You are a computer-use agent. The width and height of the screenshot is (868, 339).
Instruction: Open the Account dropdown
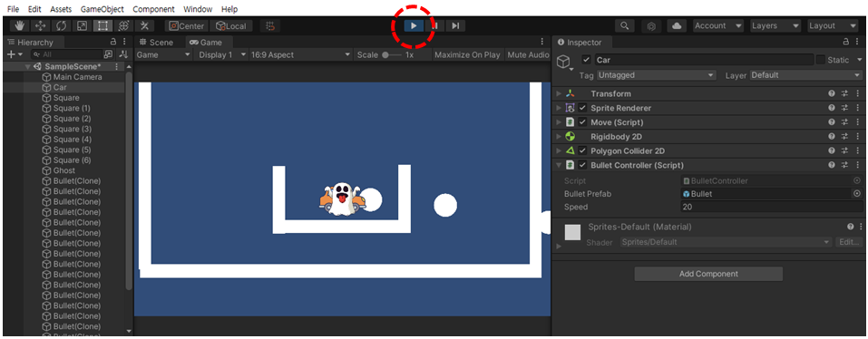click(718, 26)
